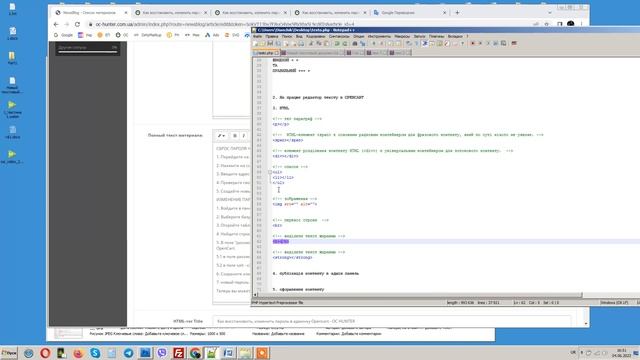Viewport: 640px width, 360px height.
Task: Click the Paste icon in Notepad++ toolbar
Action: pyautogui.click(x=326, y=43)
